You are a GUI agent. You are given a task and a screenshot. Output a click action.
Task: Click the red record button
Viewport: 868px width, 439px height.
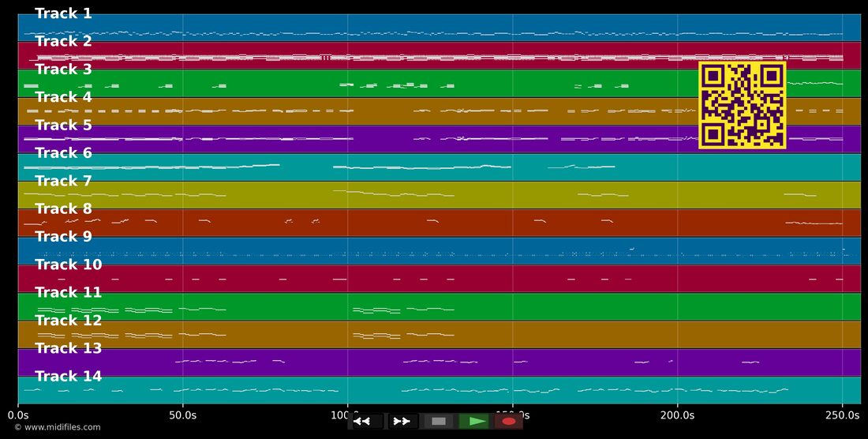tap(509, 422)
